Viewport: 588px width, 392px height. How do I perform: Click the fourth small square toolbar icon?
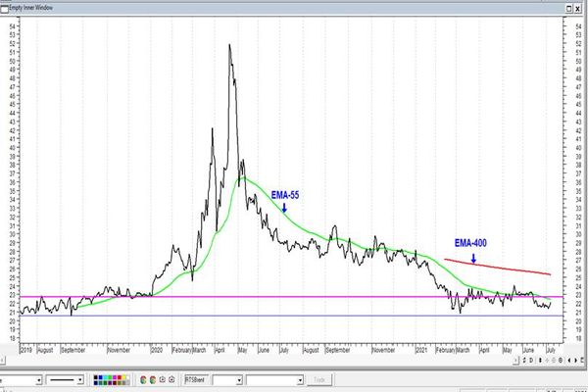171,379
